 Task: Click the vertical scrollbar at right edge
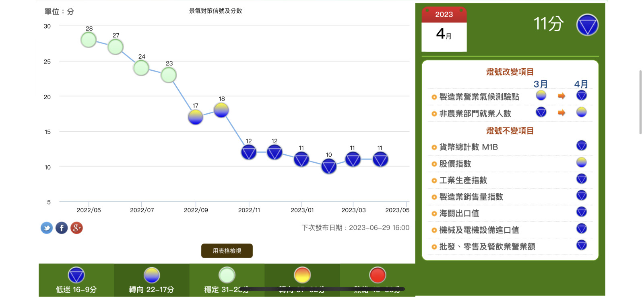pyautogui.click(x=640, y=102)
